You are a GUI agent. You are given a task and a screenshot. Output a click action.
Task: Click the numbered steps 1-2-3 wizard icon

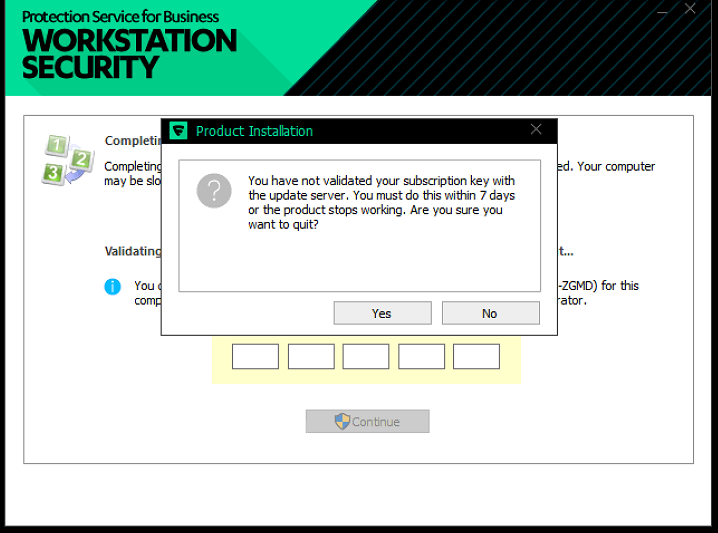tap(68, 160)
